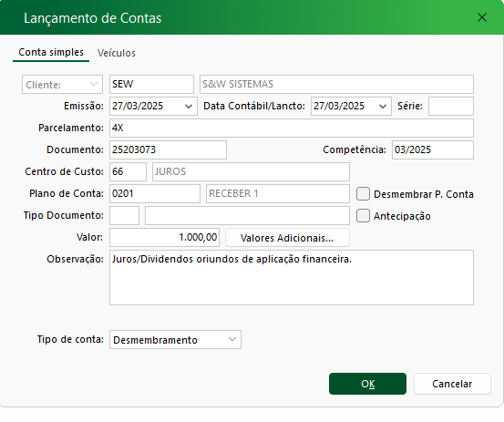Click the Cancelar button
The image size is (504, 422).
pyautogui.click(x=452, y=384)
